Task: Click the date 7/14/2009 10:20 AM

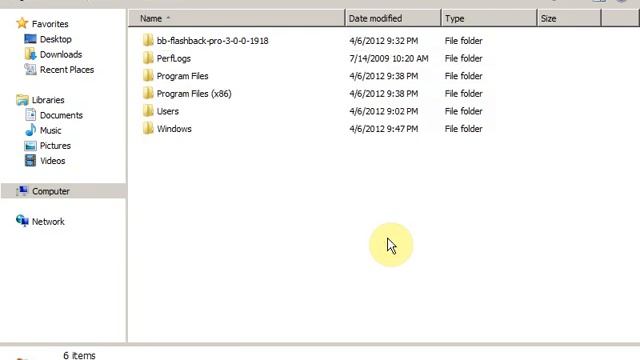Action: pos(389,58)
